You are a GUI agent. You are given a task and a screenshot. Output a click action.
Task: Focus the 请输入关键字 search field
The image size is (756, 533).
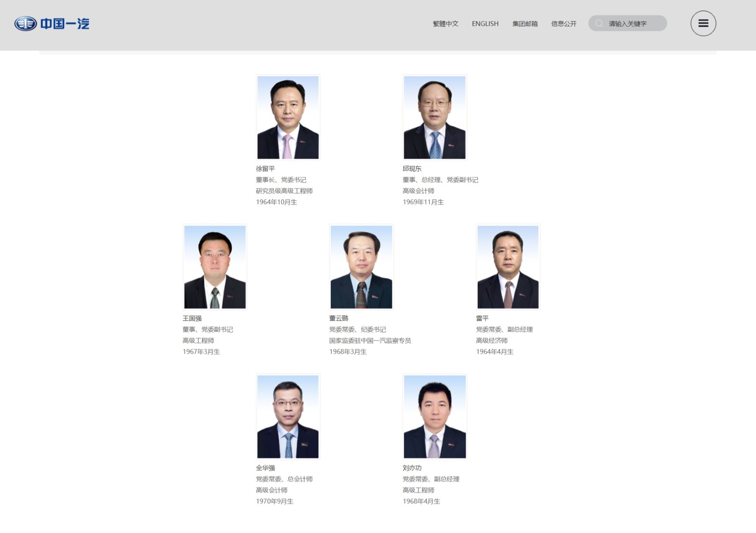point(633,24)
